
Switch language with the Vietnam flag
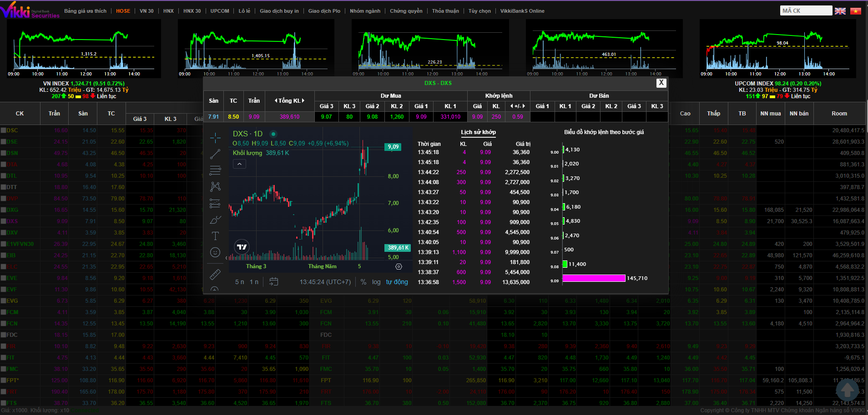856,11
